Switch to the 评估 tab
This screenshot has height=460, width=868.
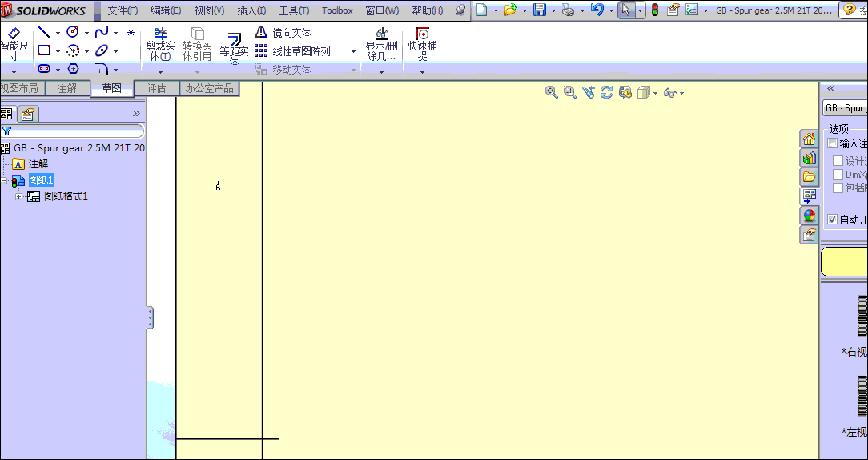(157, 88)
